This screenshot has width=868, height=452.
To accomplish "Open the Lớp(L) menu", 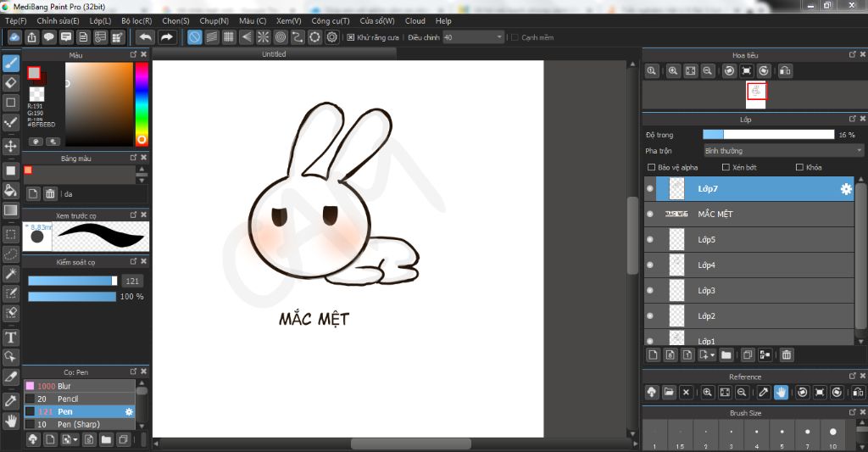I will 100,20.
